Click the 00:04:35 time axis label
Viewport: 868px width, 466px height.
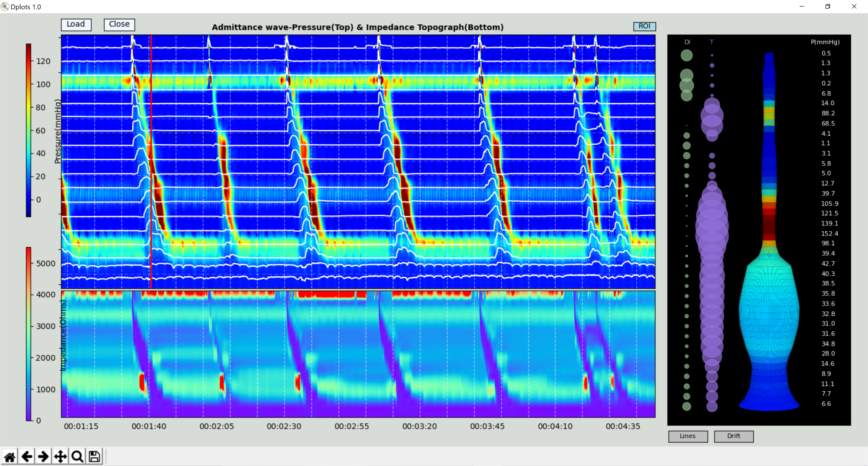623,426
